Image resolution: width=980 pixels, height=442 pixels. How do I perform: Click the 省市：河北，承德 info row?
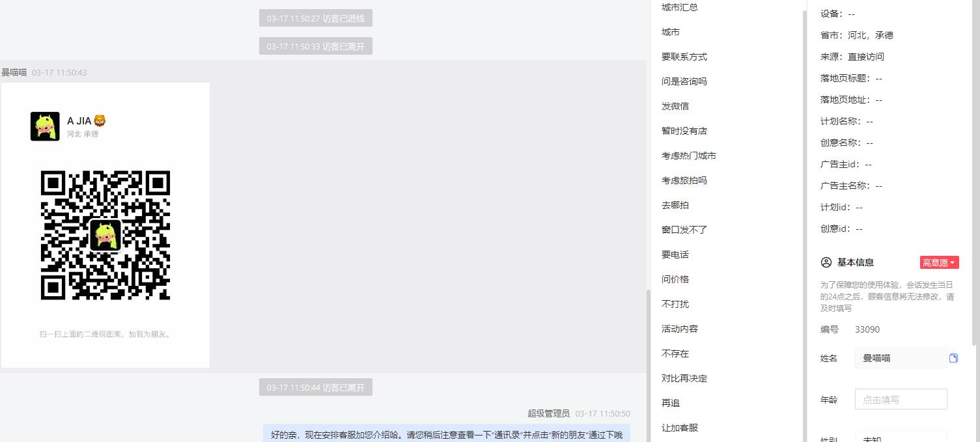point(857,35)
